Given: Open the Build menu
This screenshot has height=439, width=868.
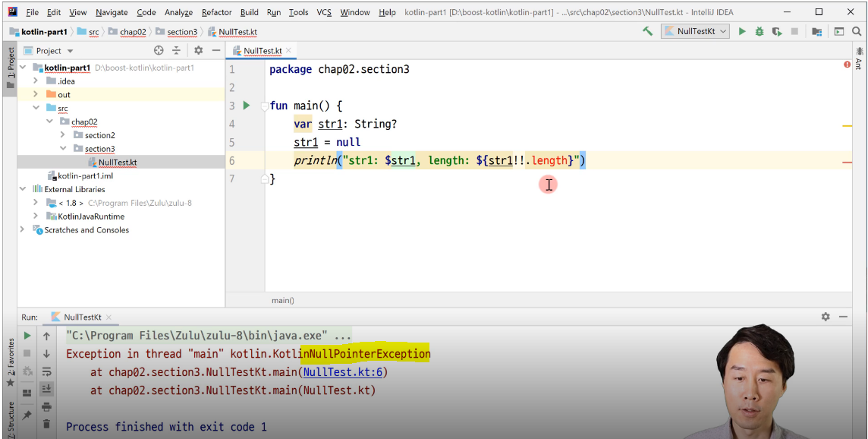Looking at the screenshot, I should [250, 12].
